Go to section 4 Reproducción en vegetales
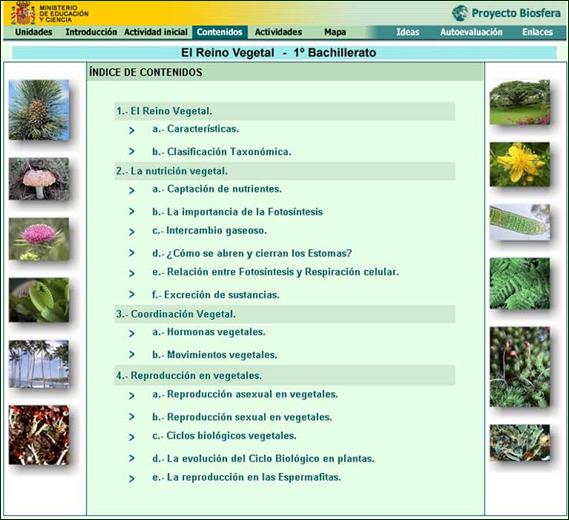Viewport: 569px width, 520px height. click(189, 375)
